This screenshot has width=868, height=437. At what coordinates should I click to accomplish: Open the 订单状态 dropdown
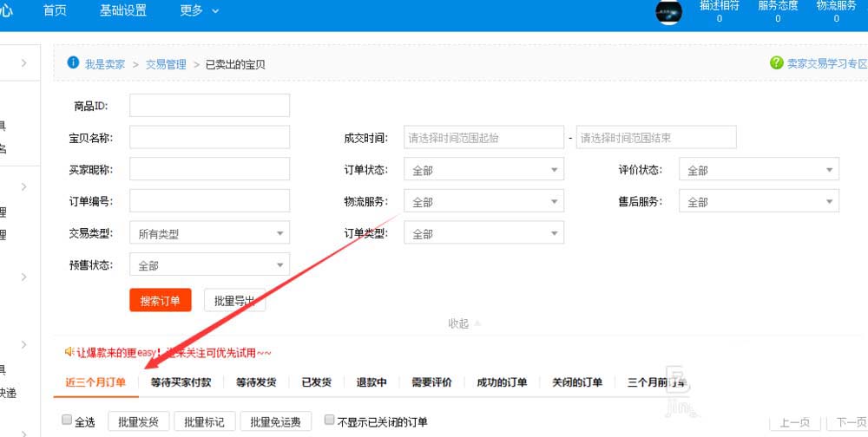tap(483, 170)
